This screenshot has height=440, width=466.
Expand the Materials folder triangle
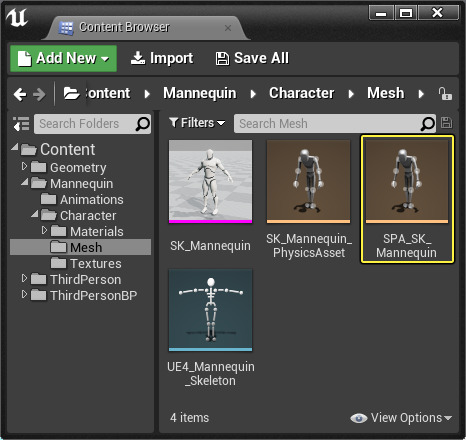[44, 230]
